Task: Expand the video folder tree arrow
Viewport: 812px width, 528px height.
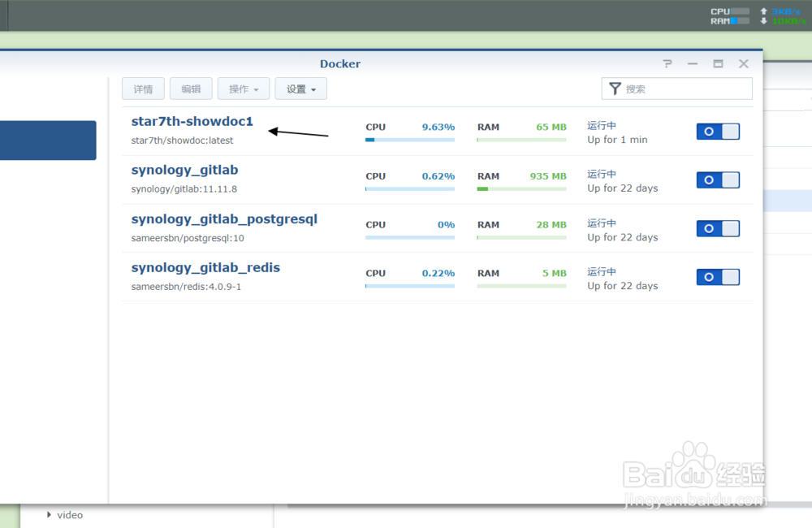Action: [x=50, y=514]
